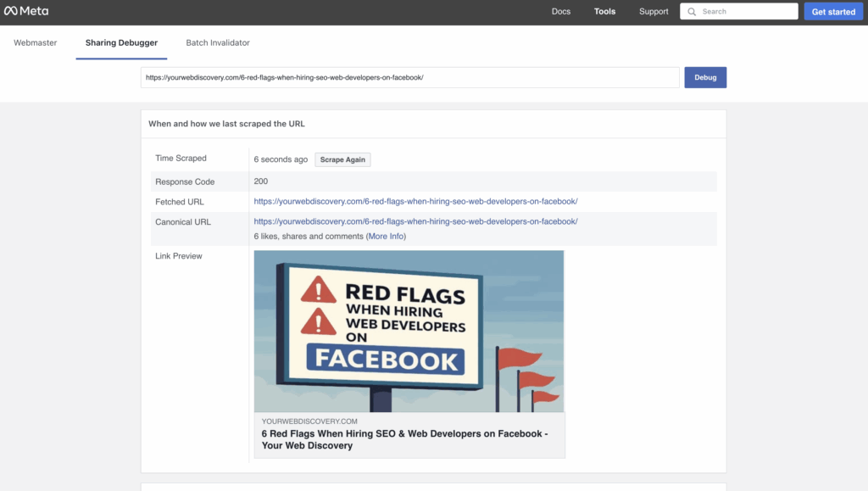Click the search magnifier icon

[692, 12]
